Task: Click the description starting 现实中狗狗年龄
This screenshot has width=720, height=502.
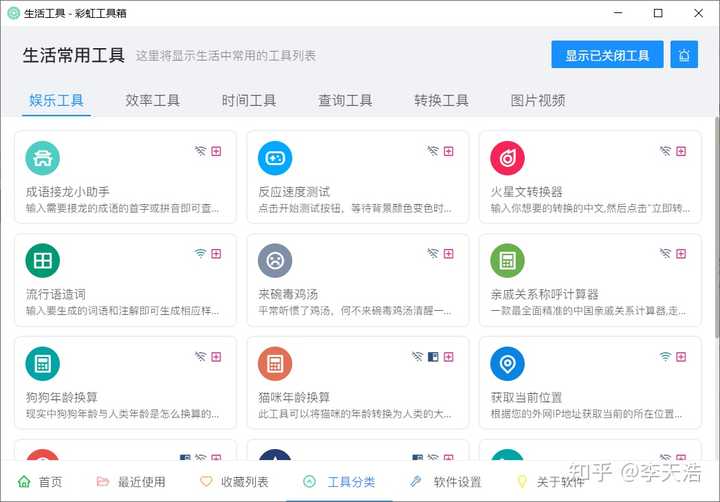Action: coord(122,414)
